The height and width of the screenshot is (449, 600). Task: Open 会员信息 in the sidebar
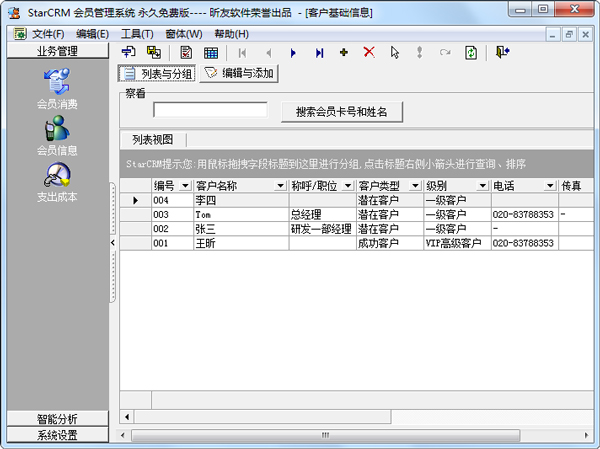[x=57, y=135]
